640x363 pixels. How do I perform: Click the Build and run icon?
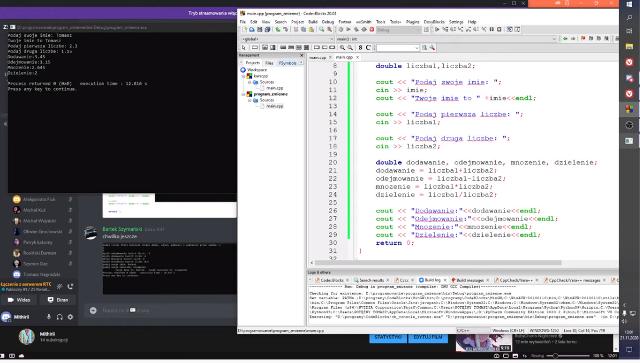coord(356,29)
